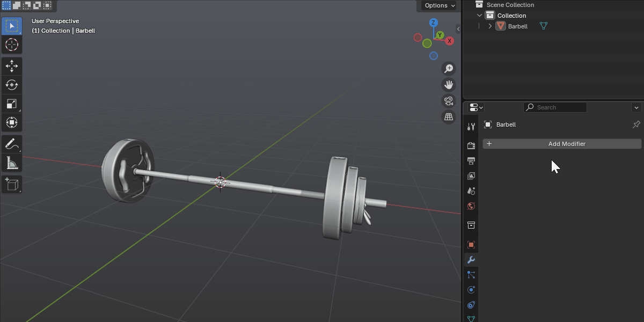Expand the Barbell object in outliner
Screen dimensions: 644x322
click(490, 26)
